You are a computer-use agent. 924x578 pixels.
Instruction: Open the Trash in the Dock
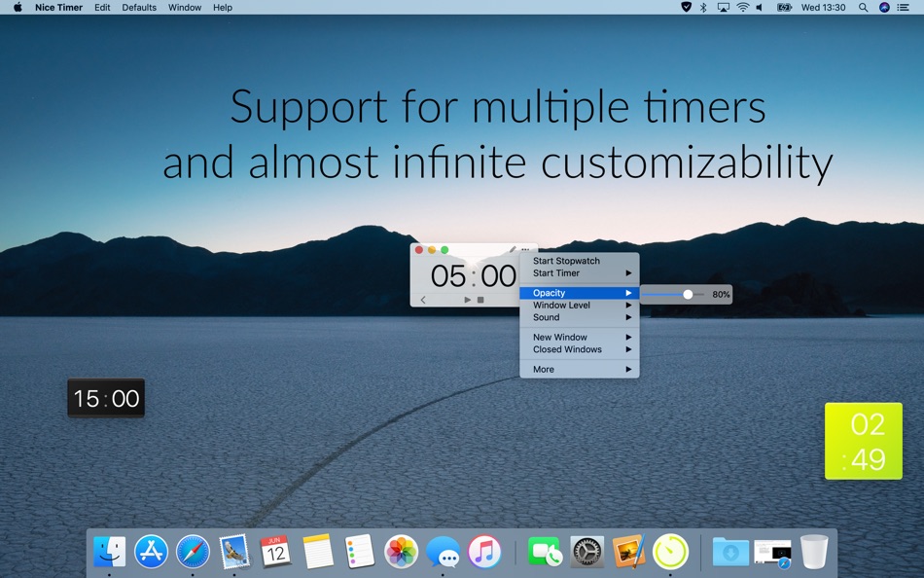point(814,552)
